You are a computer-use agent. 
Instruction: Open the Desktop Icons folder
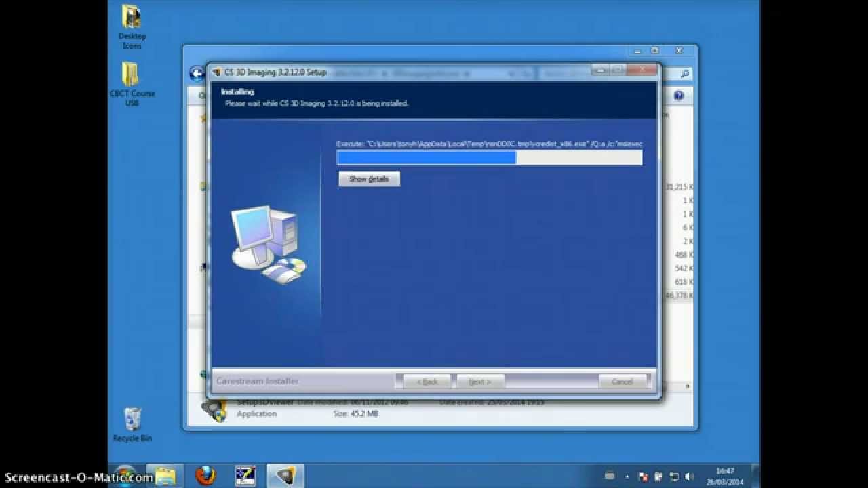[132, 27]
